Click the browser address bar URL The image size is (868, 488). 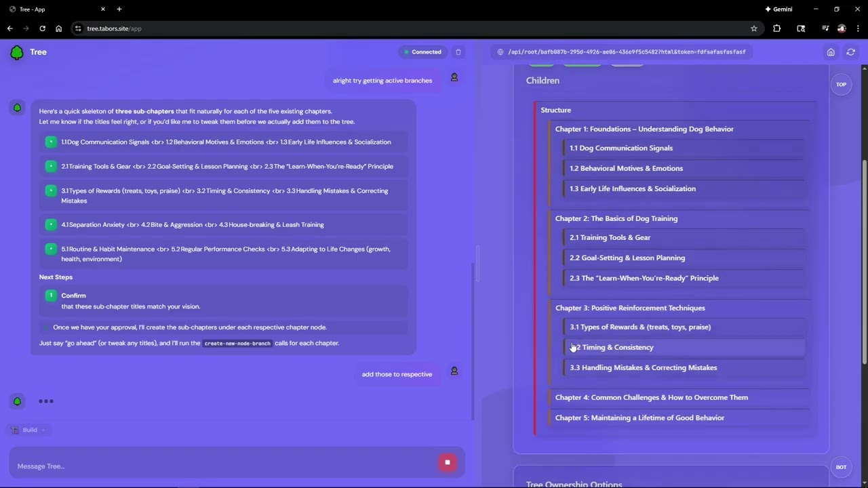[x=114, y=28]
